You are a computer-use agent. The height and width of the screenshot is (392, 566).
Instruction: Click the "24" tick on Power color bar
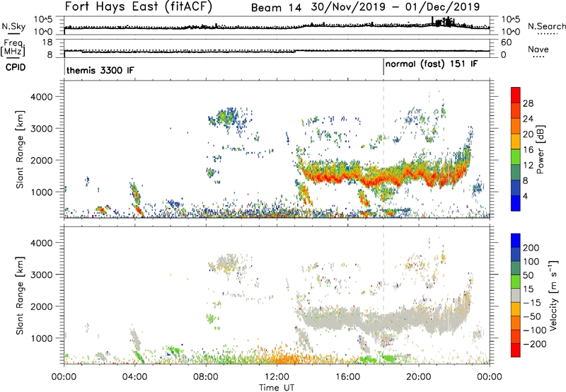(528, 119)
